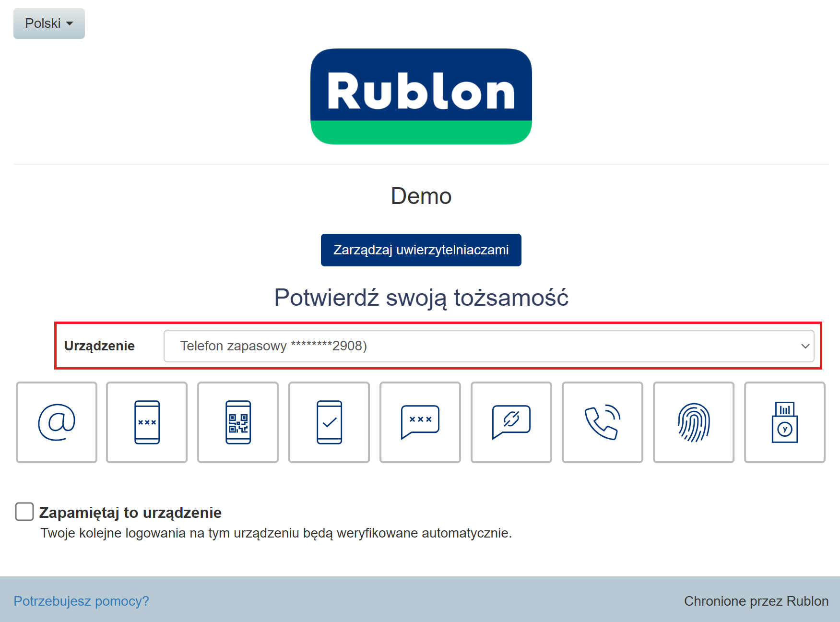Click the Rublon logo
Image resolution: width=840 pixels, height=622 pixels.
pyautogui.click(x=421, y=96)
